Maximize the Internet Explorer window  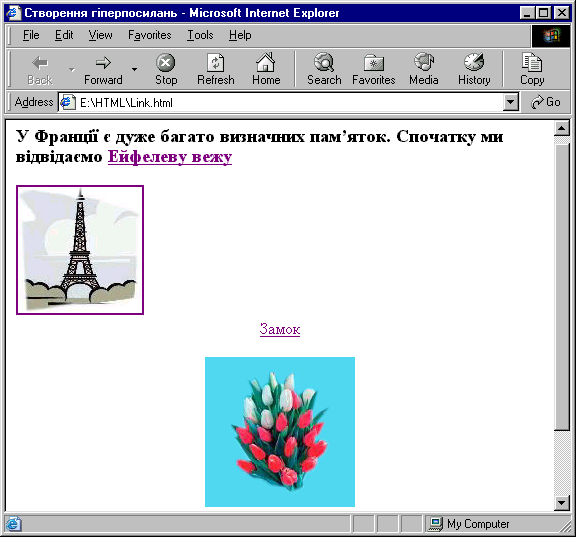coord(543,13)
